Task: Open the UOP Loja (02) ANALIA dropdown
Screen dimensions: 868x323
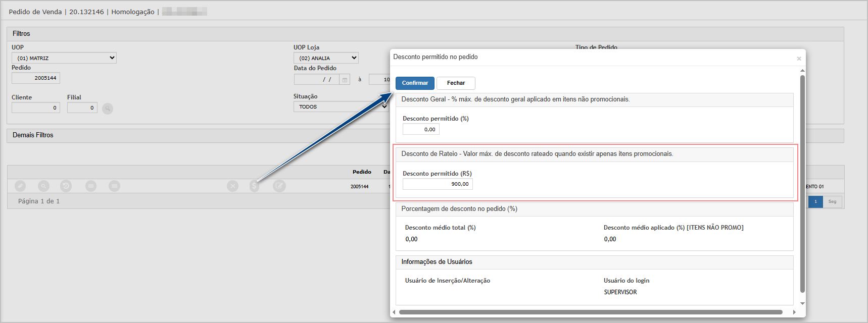Action: (326, 58)
